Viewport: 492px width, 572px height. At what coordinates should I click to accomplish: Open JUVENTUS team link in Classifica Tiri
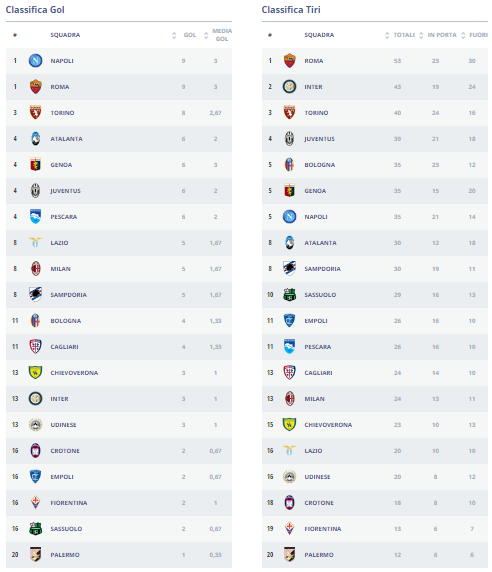click(319, 139)
